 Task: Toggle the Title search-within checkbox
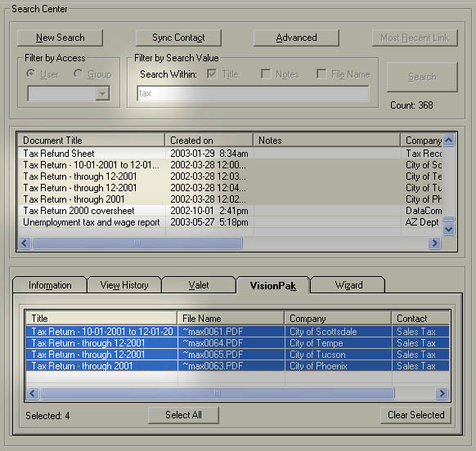(x=212, y=74)
